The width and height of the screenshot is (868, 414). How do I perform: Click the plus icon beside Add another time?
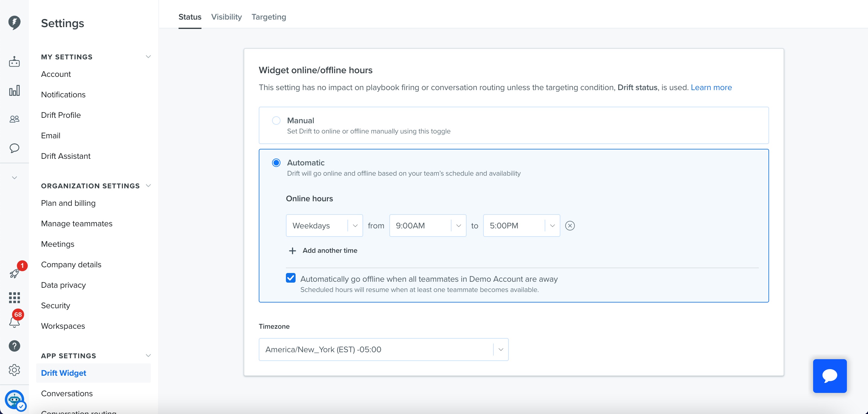[x=293, y=251]
